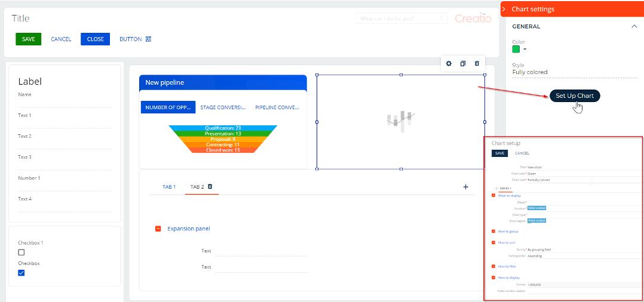Check the Checkbox 1 box

point(22,252)
